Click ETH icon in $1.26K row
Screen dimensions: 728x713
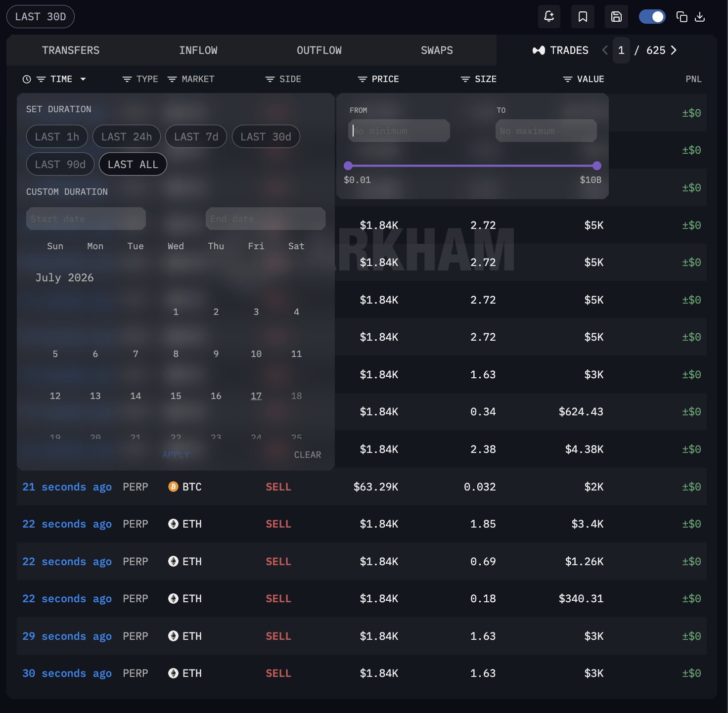(x=173, y=562)
